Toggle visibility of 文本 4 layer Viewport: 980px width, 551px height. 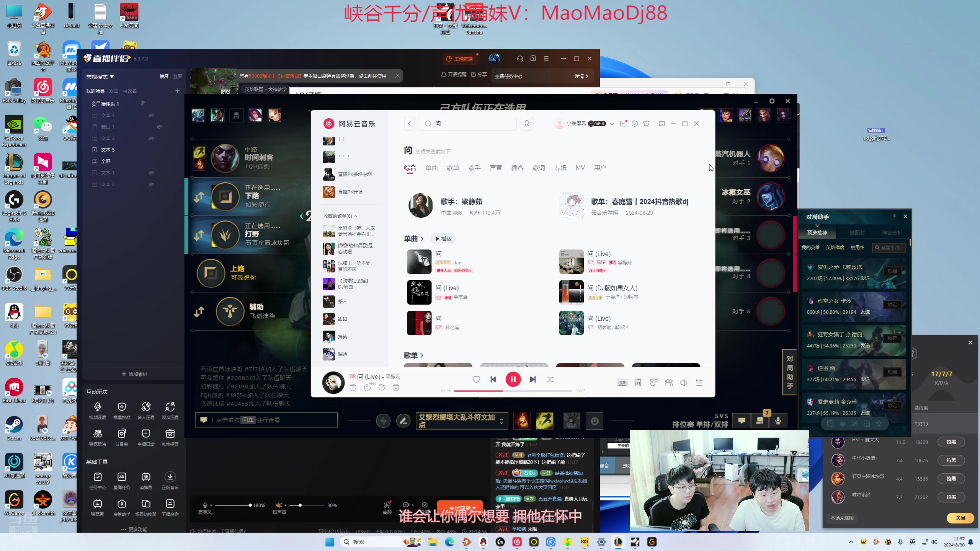pyautogui.click(x=151, y=115)
